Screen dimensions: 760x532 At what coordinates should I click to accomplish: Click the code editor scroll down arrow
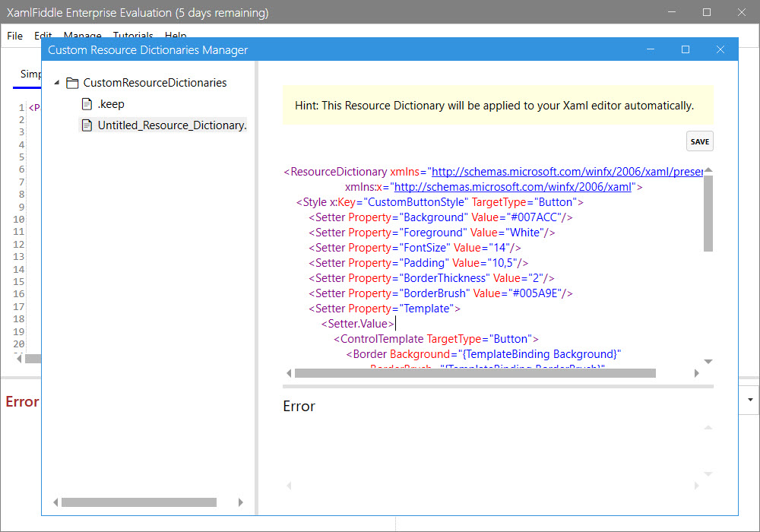tap(708, 362)
